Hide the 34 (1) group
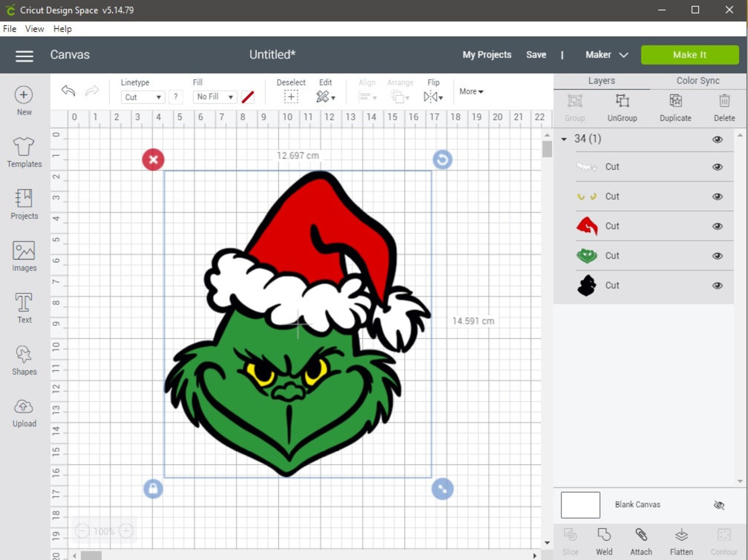Image resolution: width=748 pixels, height=560 pixels. click(717, 139)
